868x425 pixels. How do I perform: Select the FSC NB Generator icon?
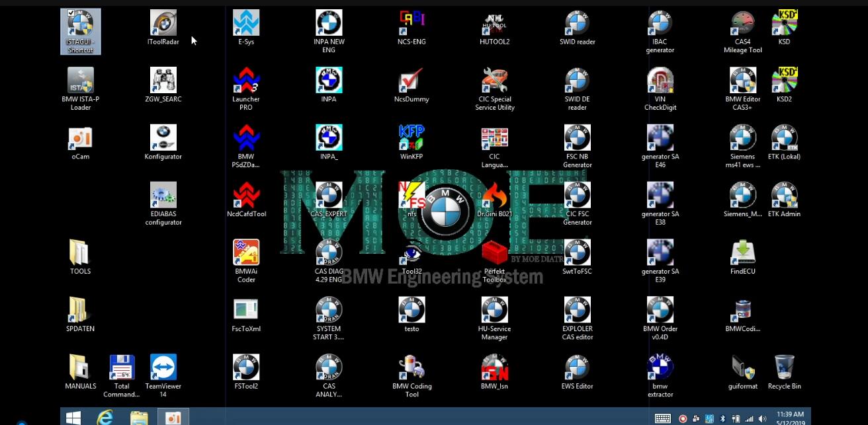[x=577, y=139]
